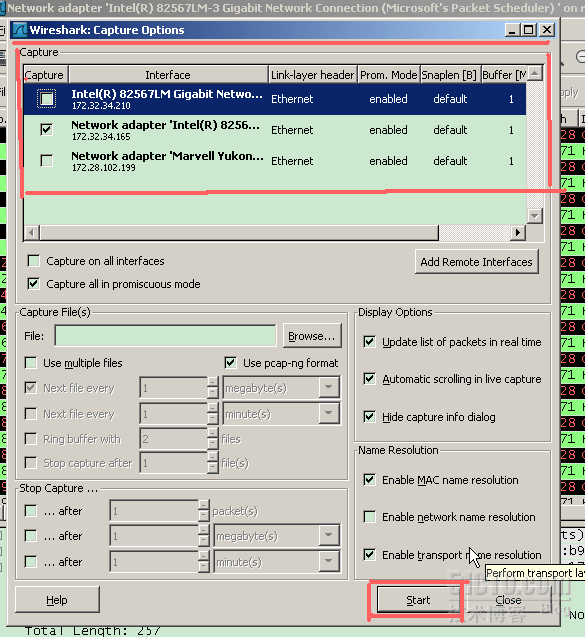The height and width of the screenshot is (637, 585).
Task: Click the Snaplen [B] column header
Action: point(450,75)
